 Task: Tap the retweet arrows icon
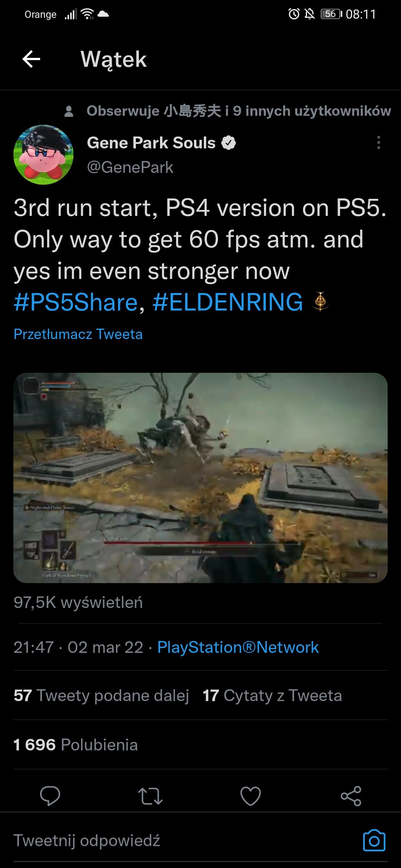point(150,796)
